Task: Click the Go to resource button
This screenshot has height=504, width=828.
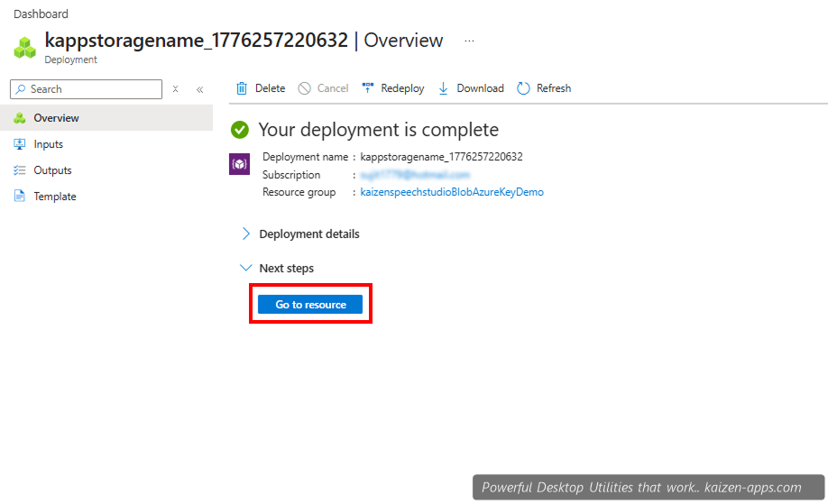Action: [x=310, y=305]
